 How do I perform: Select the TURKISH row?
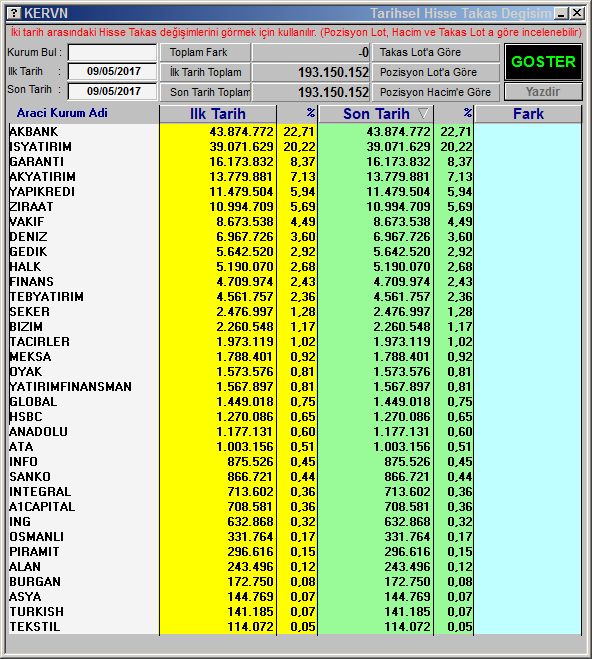point(295,612)
